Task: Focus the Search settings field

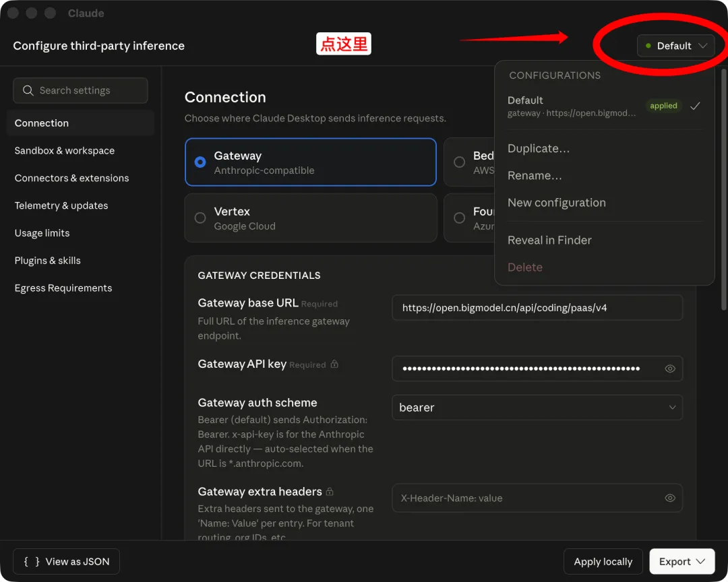Action: pyautogui.click(x=80, y=90)
